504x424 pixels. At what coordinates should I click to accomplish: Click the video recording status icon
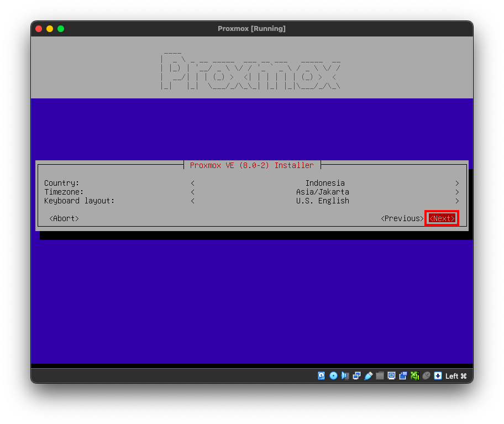point(403,376)
